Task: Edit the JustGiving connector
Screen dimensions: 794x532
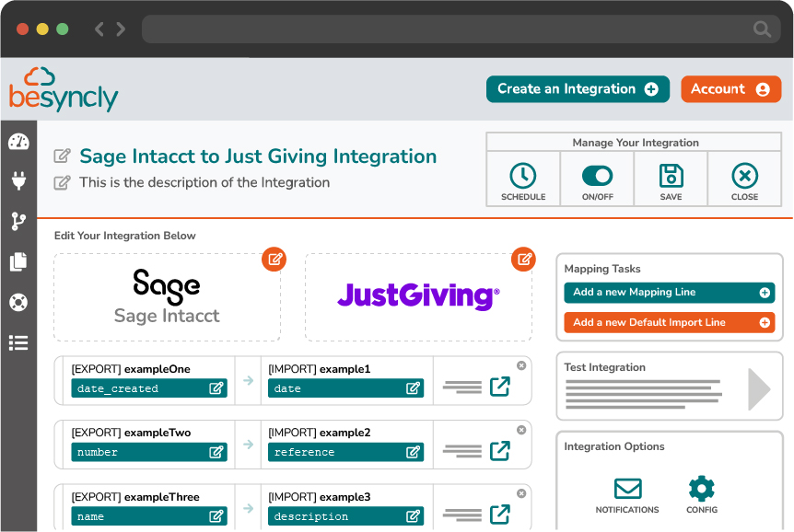Action: [x=523, y=260]
